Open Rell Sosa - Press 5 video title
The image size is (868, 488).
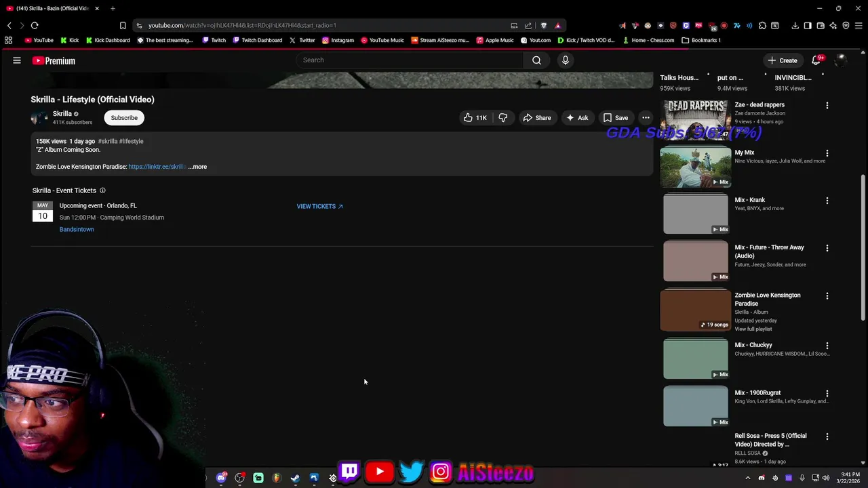tap(770, 440)
